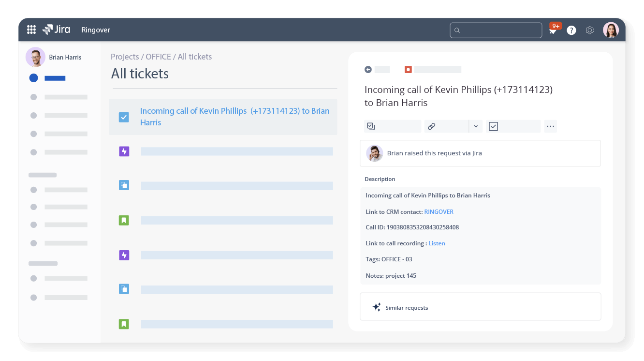Open the RINGOVER CRM contact link
644x361 pixels.
439,211
